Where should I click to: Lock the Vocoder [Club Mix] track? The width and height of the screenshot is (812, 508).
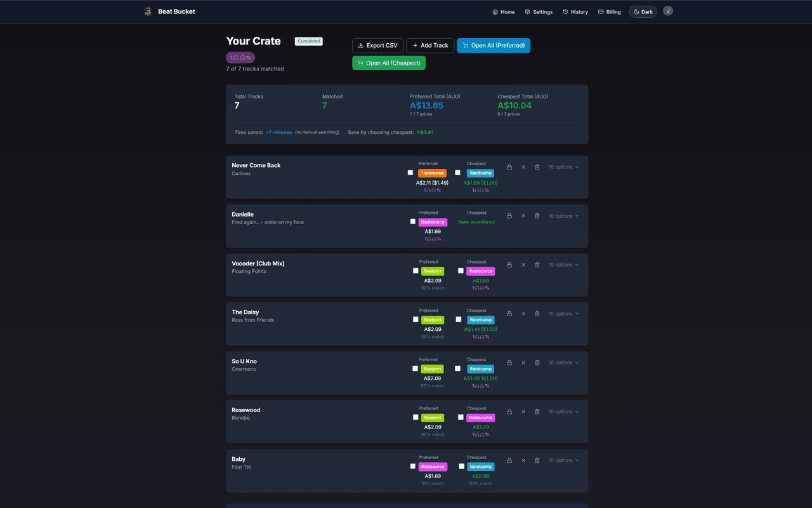pyautogui.click(x=509, y=265)
